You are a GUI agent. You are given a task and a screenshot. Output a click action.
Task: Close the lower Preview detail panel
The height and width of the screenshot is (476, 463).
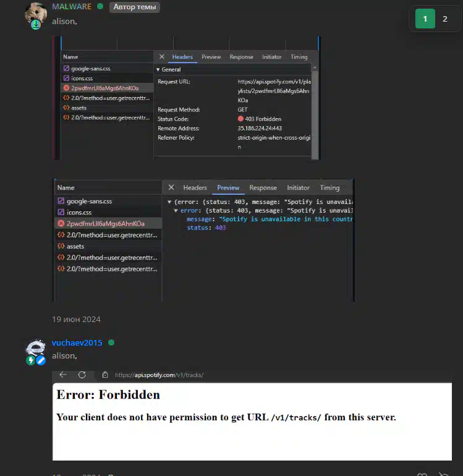[171, 187]
